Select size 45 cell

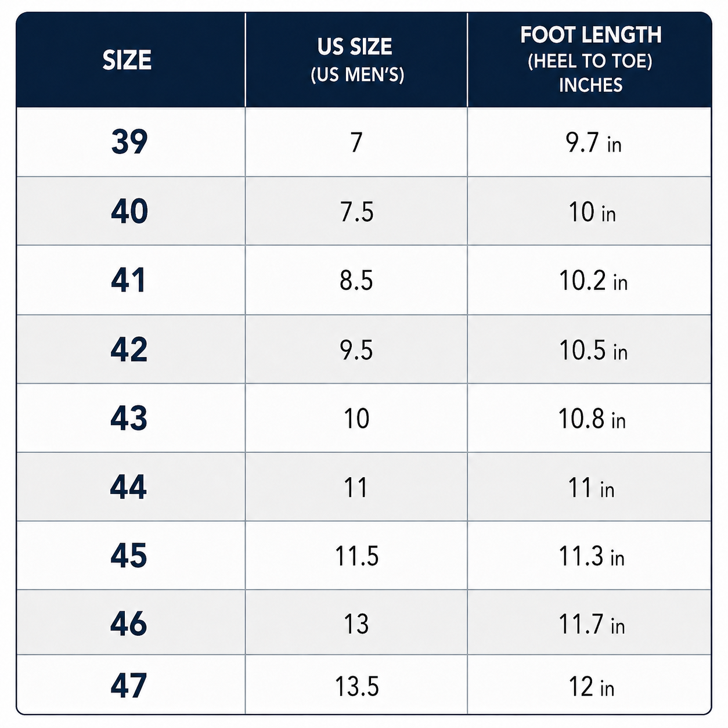[x=129, y=556]
